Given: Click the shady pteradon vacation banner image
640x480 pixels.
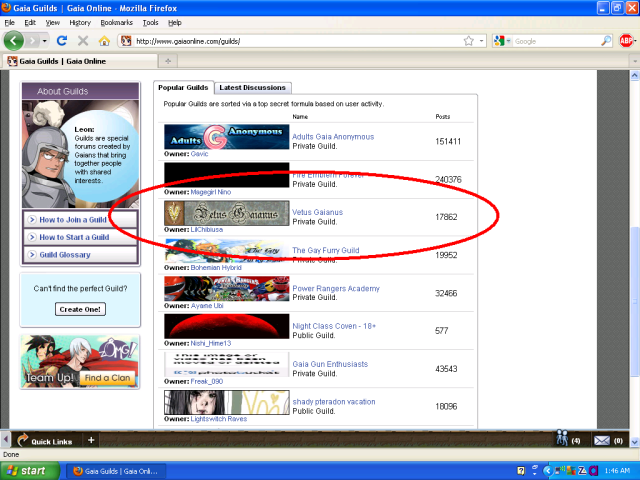Looking at the screenshot, I should pos(227,402).
